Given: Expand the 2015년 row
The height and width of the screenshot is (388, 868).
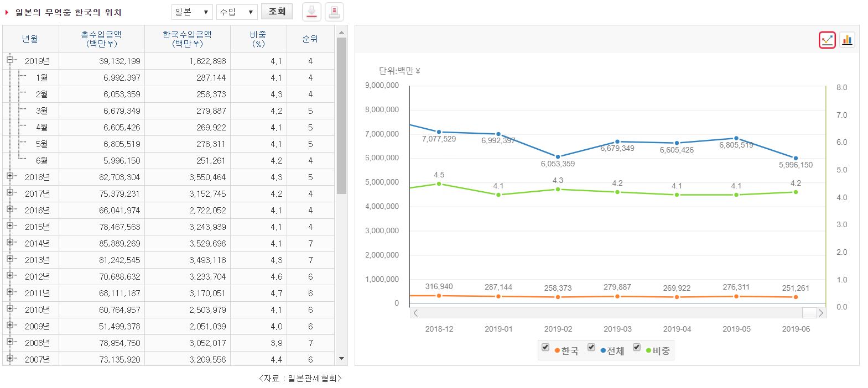Looking at the screenshot, I should pos(10,226).
